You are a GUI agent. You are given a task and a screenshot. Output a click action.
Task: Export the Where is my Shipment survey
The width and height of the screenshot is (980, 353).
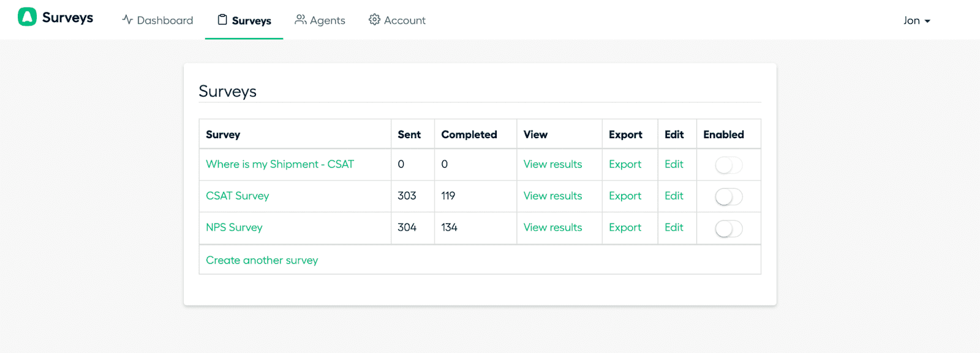(x=625, y=165)
